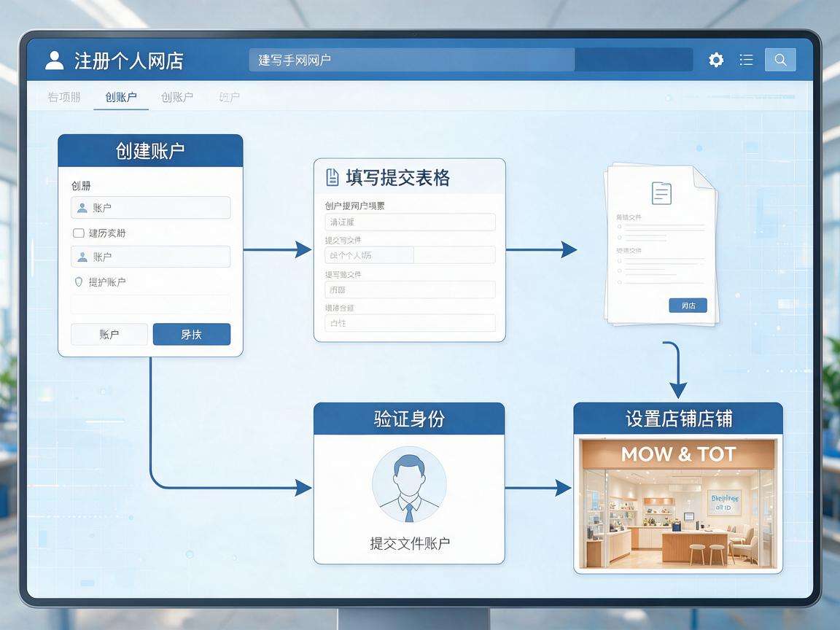
Task: Click the user profile icon beside 注册个人网店
Action: point(55,60)
